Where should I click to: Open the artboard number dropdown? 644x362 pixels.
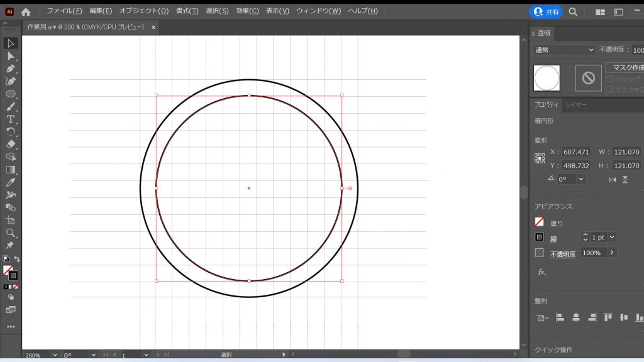click(x=146, y=354)
